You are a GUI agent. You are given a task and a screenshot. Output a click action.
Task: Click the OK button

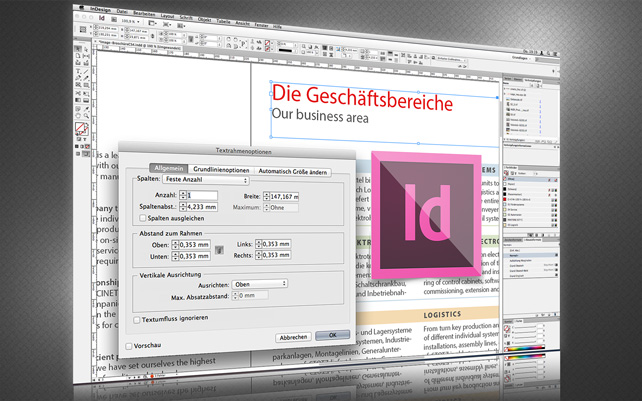332,335
